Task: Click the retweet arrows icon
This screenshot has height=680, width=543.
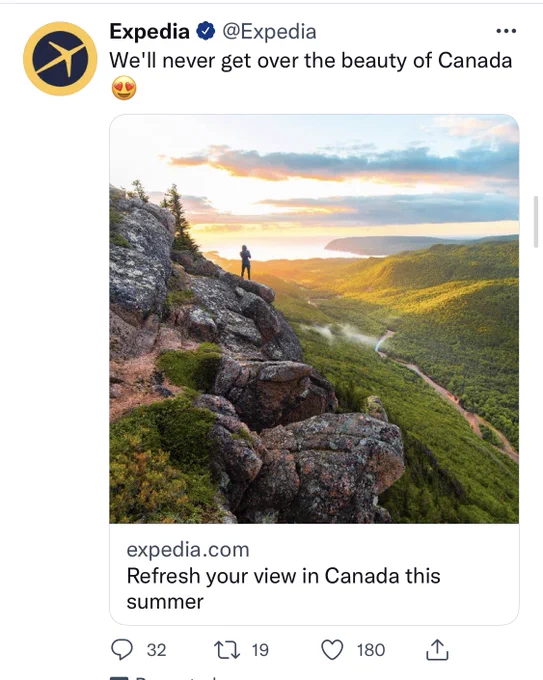Action: pos(227,650)
